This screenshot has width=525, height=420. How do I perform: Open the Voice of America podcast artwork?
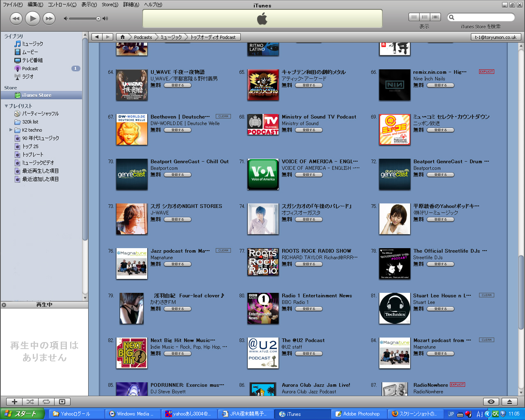click(x=263, y=174)
